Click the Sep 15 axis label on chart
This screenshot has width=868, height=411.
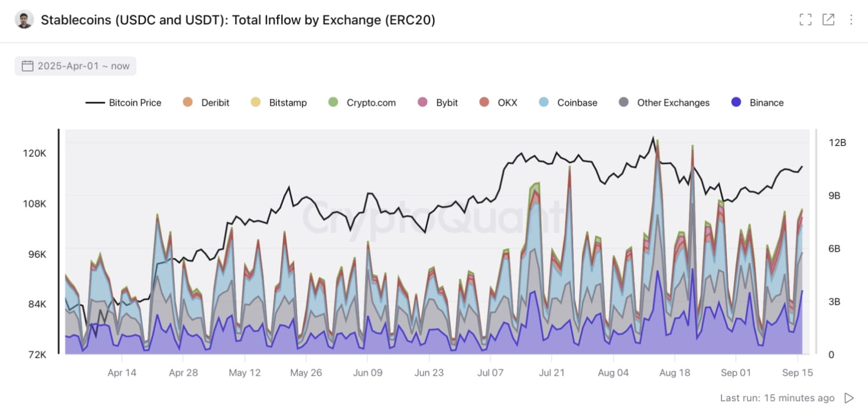(x=798, y=373)
